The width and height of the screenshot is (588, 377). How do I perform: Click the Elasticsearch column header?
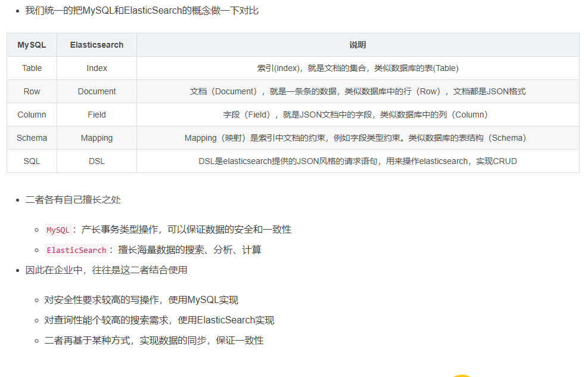[97, 45]
